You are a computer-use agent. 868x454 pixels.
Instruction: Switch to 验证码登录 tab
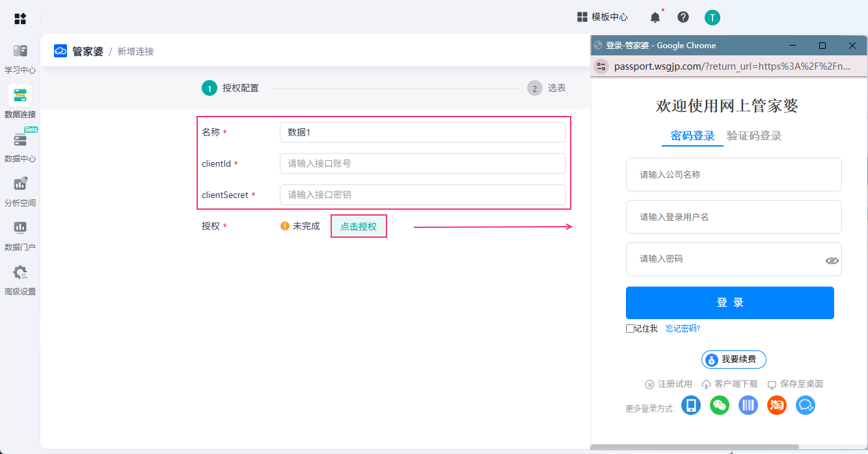[754, 136]
